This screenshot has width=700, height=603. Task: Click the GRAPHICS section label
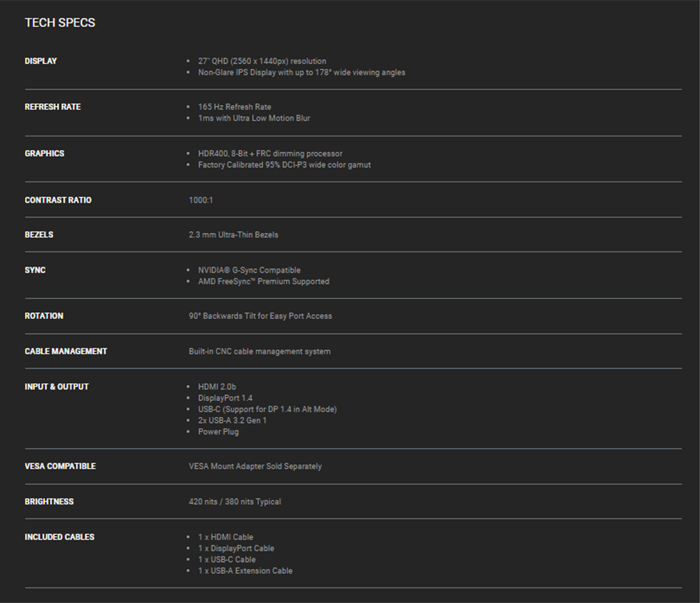pyautogui.click(x=44, y=153)
